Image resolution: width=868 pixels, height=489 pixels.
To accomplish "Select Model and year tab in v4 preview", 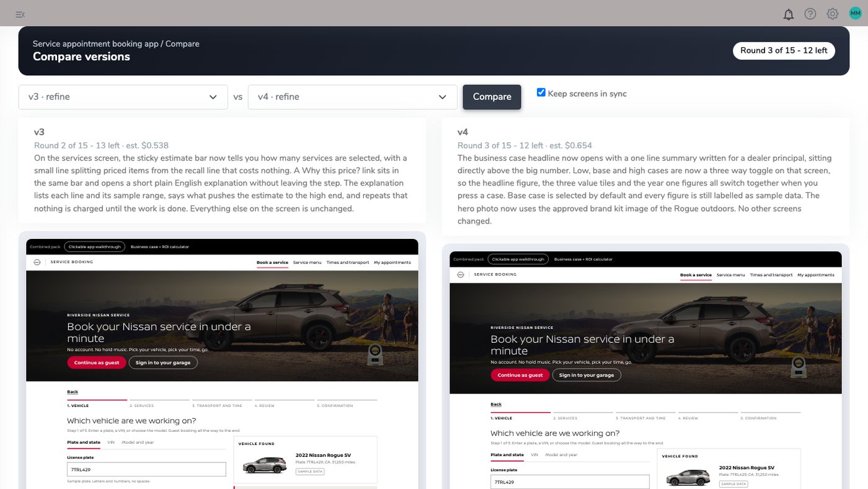I will tap(561, 455).
